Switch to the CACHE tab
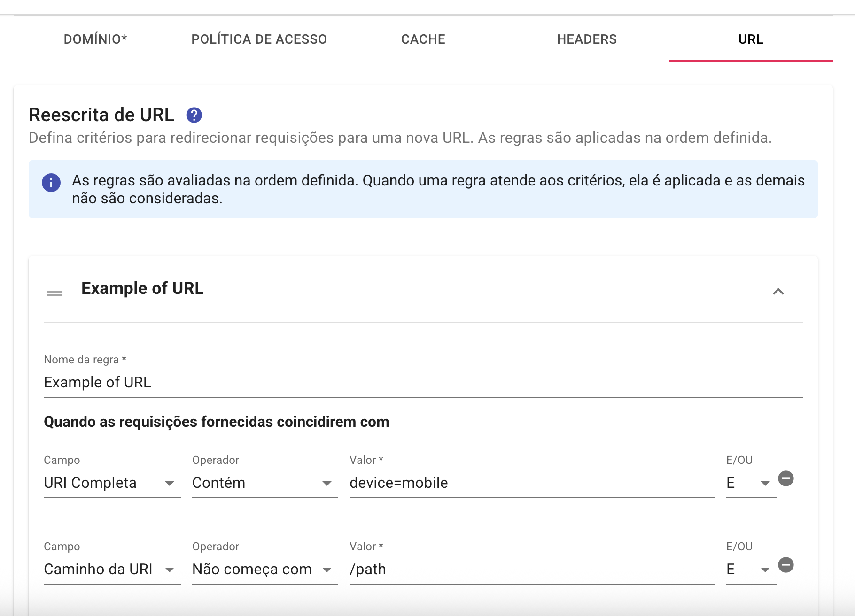Screen dimensions: 855x616 click(422, 39)
